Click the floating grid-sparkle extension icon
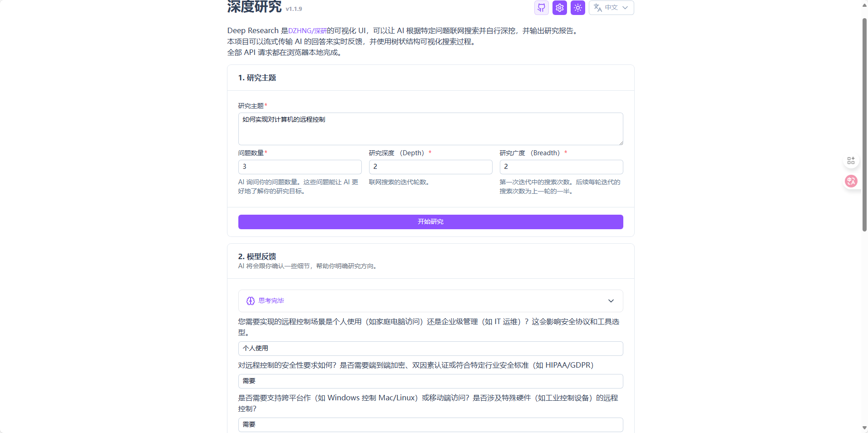Viewport: 868px width, 433px height. click(x=851, y=161)
